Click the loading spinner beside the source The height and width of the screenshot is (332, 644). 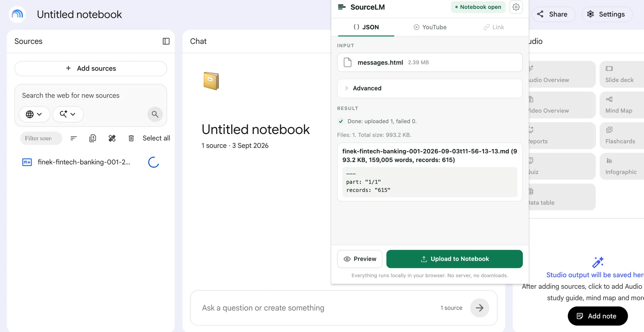tap(154, 162)
